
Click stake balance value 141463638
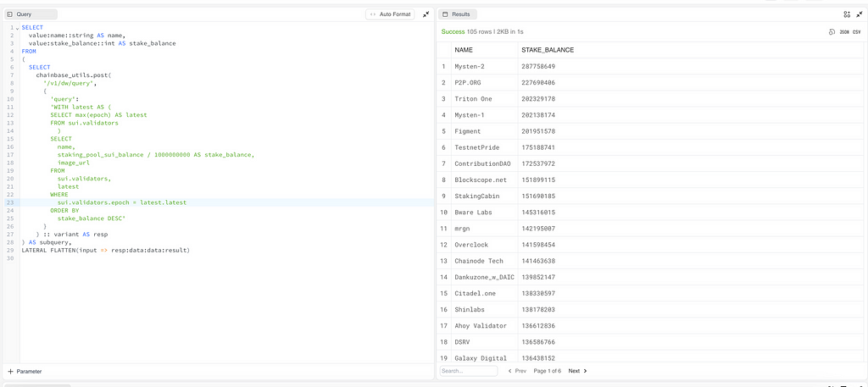[x=538, y=260]
